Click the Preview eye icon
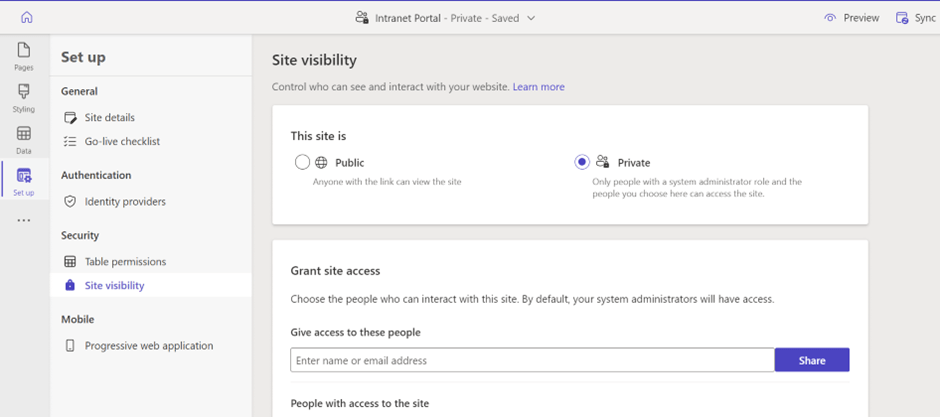The height and width of the screenshot is (417, 940). tap(829, 18)
